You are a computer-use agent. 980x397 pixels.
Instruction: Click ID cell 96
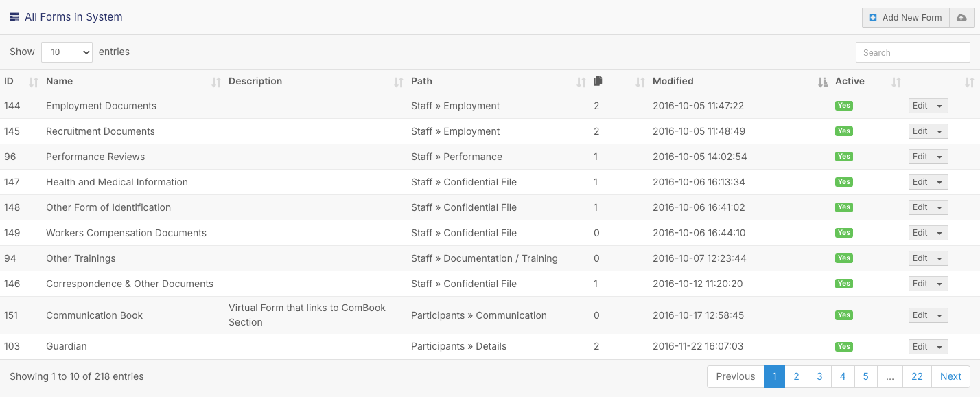coord(10,157)
